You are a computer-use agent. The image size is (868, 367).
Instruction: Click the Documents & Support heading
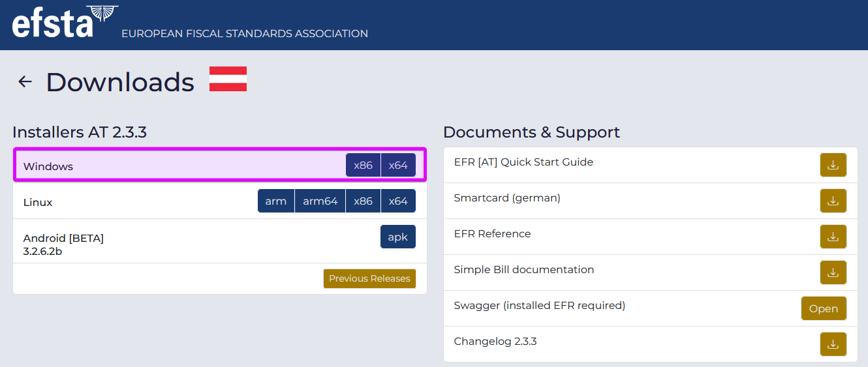(x=531, y=132)
